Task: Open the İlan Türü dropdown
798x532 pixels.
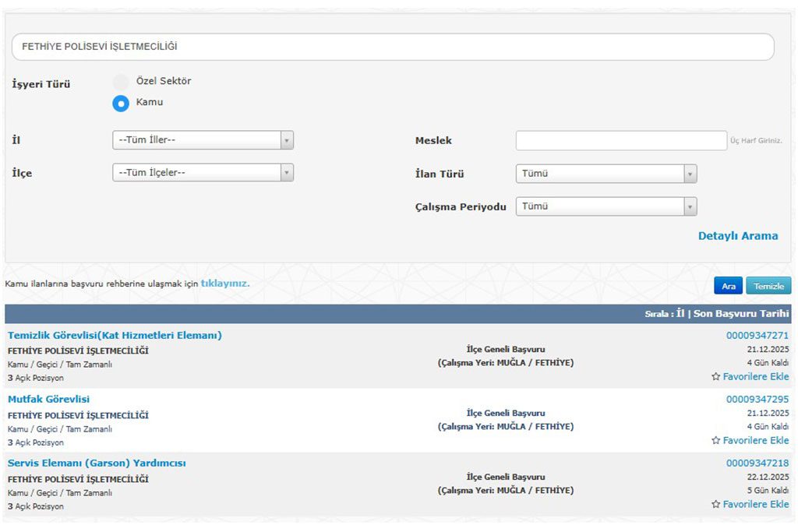Action: point(606,174)
